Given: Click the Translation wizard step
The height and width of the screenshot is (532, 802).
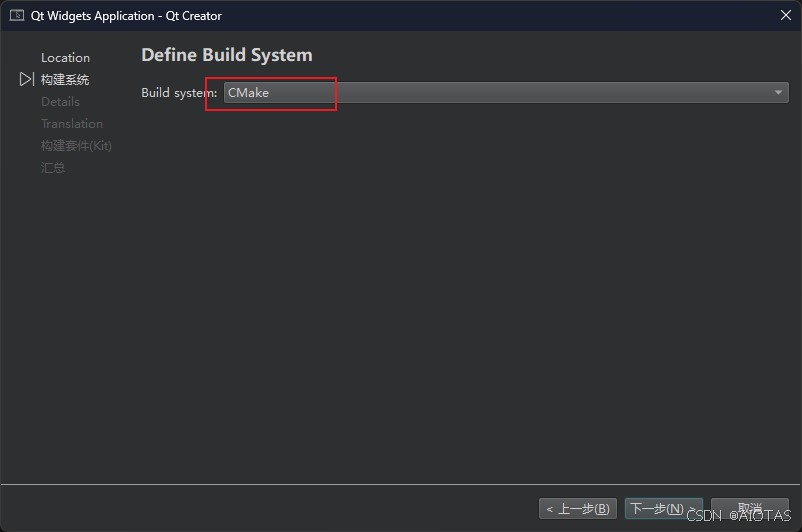Looking at the screenshot, I should click(x=72, y=124).
